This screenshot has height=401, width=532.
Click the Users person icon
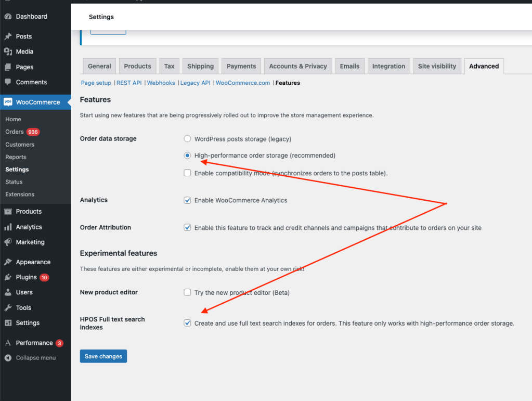coord(8,292)
